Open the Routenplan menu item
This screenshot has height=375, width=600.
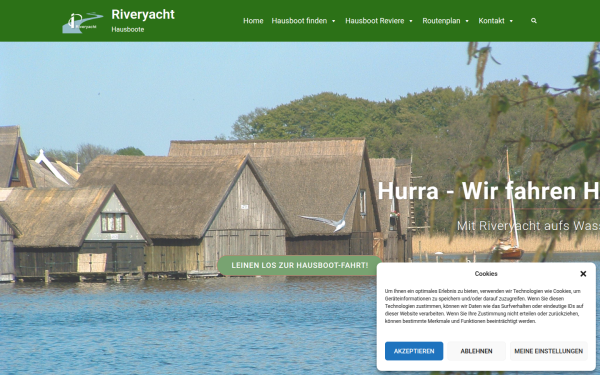pyautogui.click(x=441, y=21)
